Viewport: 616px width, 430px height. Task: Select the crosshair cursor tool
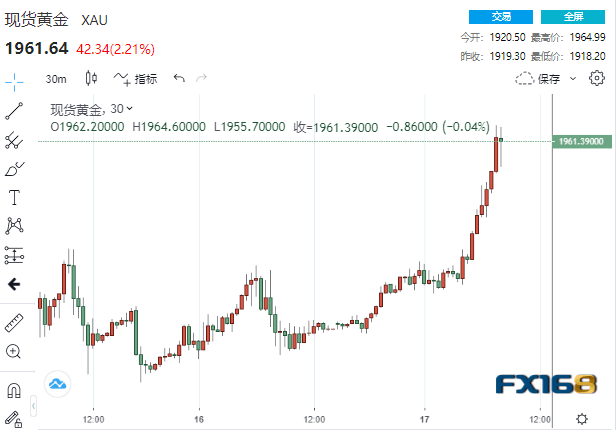14,79
